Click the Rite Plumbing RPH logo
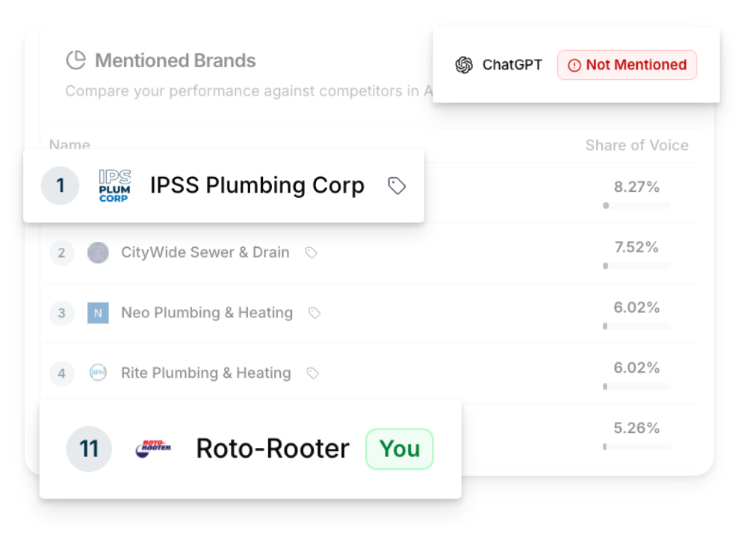The height and width of the screenshot is (560, 747). coord(98,373)
